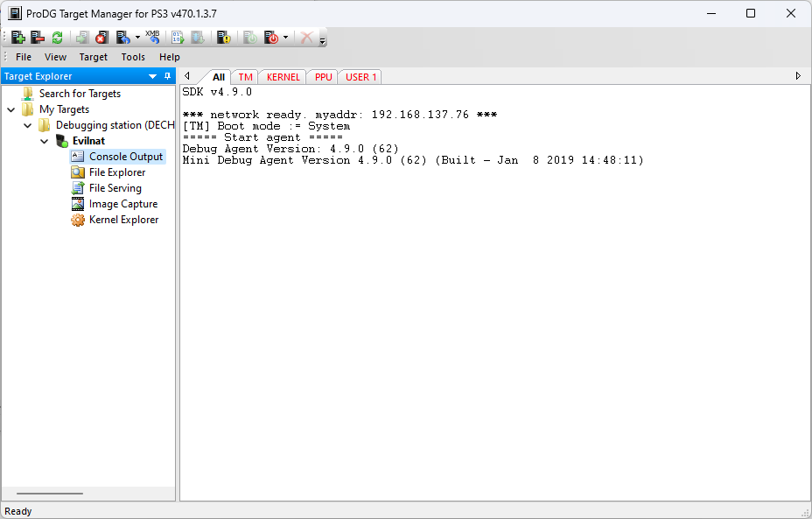Maximize the ProDG Target Manager window

click(751, 13)
